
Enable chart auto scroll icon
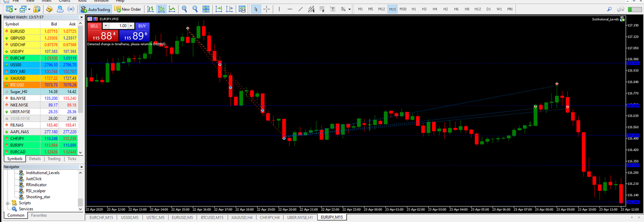219,9
